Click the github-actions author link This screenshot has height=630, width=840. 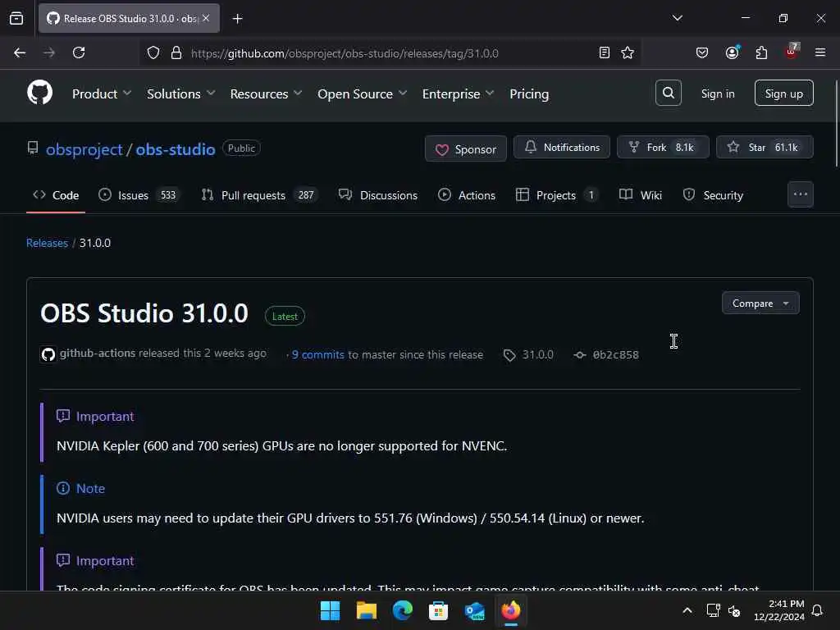click(97, 353)
